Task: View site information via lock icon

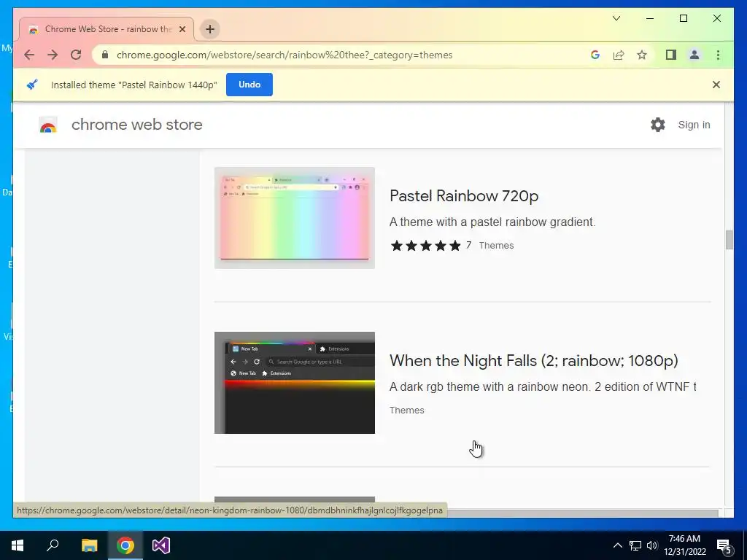Action: coord(105,55)
